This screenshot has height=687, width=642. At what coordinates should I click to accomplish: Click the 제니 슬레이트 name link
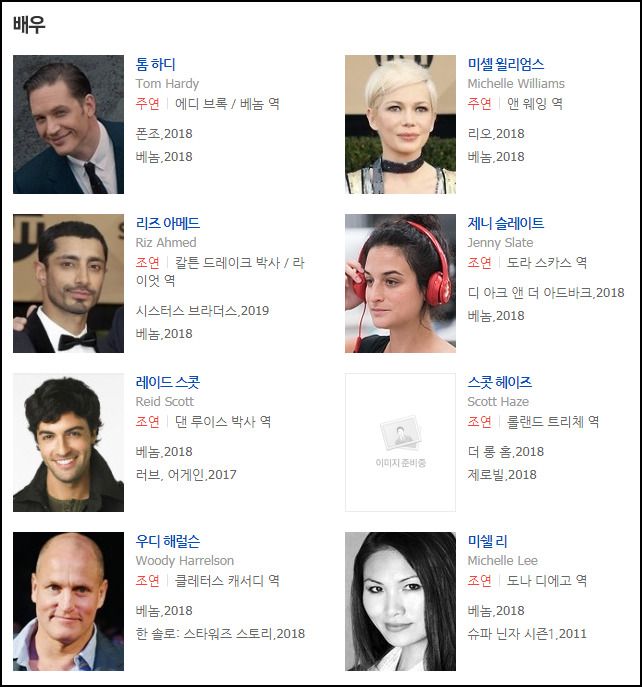[506, 223]
